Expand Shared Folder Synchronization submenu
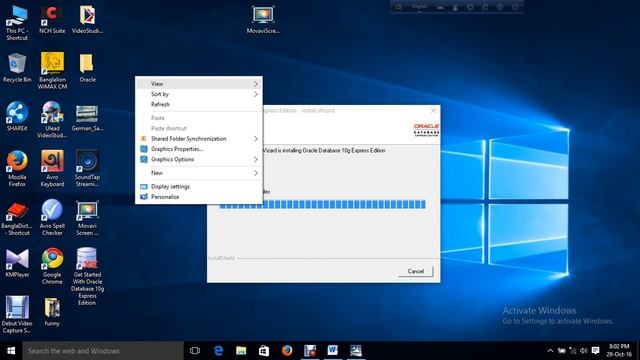This screenshot has height=360, width=640. coord(199,139)
